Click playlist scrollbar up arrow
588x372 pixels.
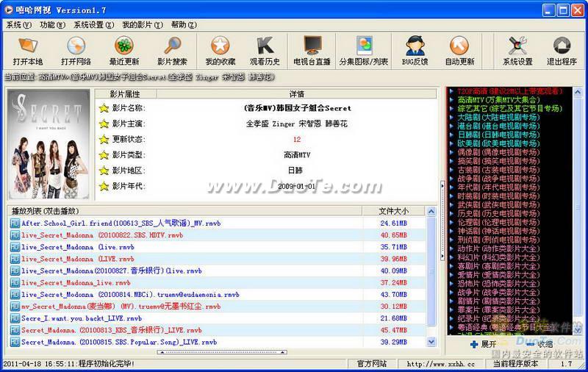(x=431, y=212)
